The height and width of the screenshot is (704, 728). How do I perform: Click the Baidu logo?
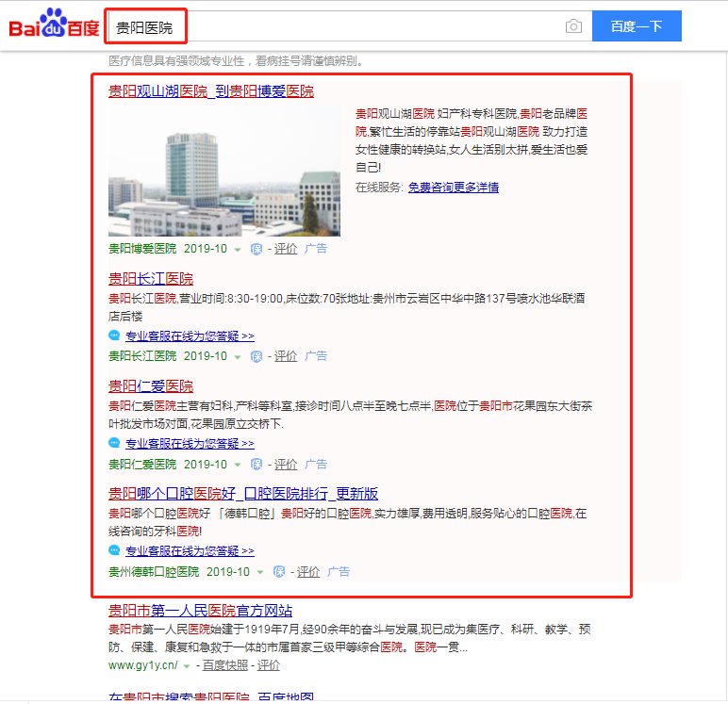click(54, 26)
